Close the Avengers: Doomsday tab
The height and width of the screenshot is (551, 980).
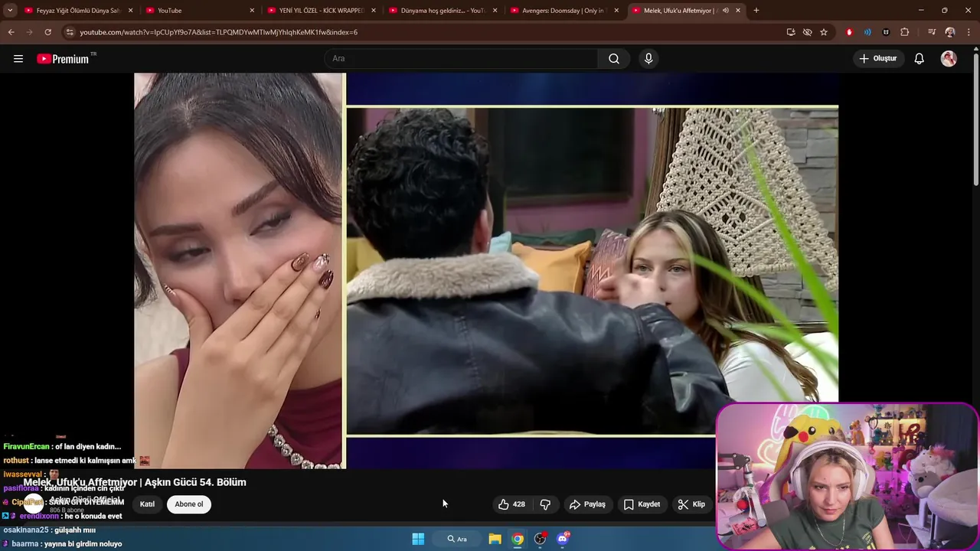click(x=616, y=11)
